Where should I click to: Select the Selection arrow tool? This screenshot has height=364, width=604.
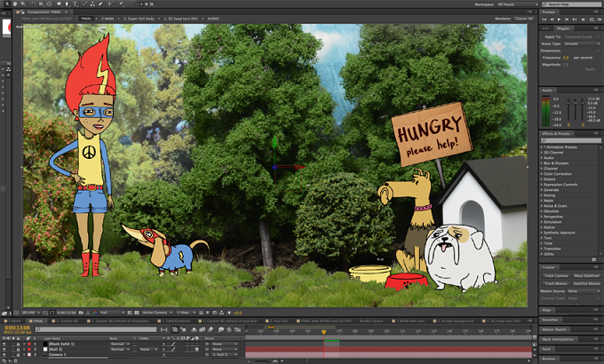pos(6,4)
